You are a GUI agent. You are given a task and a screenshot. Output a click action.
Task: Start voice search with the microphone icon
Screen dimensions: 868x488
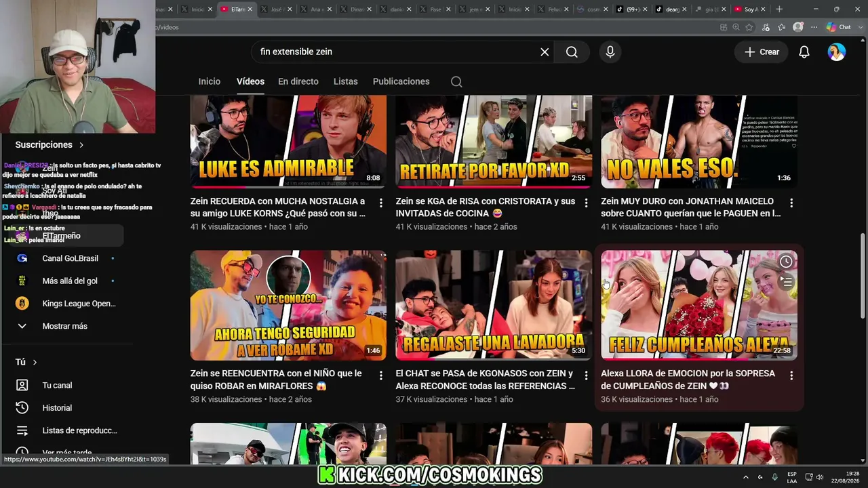click(x=610, y=52)
